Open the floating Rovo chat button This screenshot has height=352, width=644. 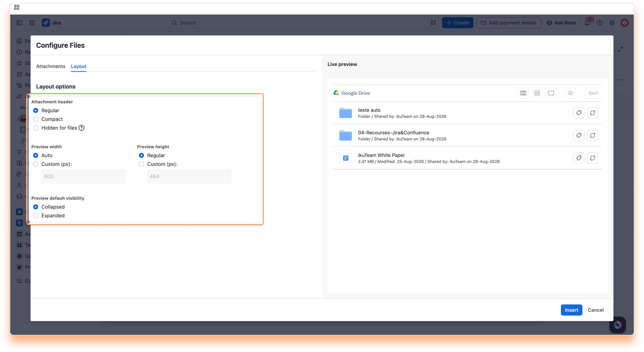click(x=618, y=325)
